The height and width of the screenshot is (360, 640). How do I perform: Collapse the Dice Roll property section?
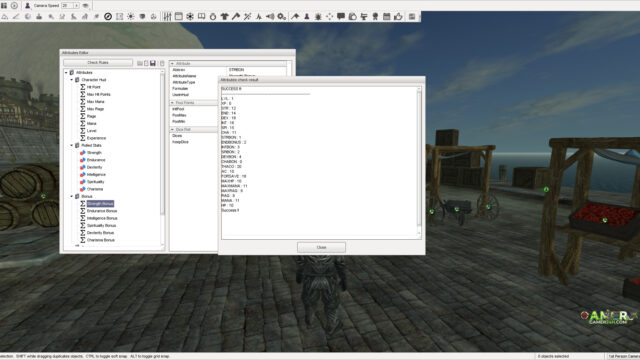coord(173,129)
